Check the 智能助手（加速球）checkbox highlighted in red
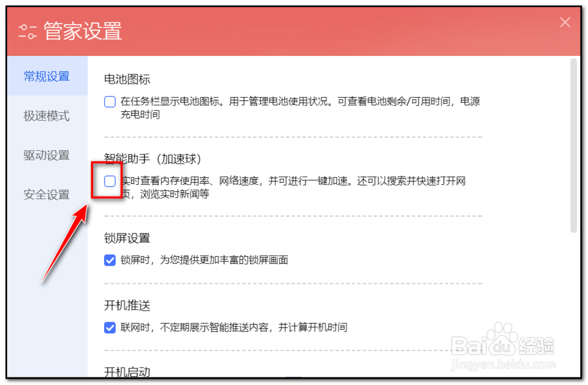Image resolution: width=588 pixels, height=385 pixels. pyautogui.click(x=108, y=181)
